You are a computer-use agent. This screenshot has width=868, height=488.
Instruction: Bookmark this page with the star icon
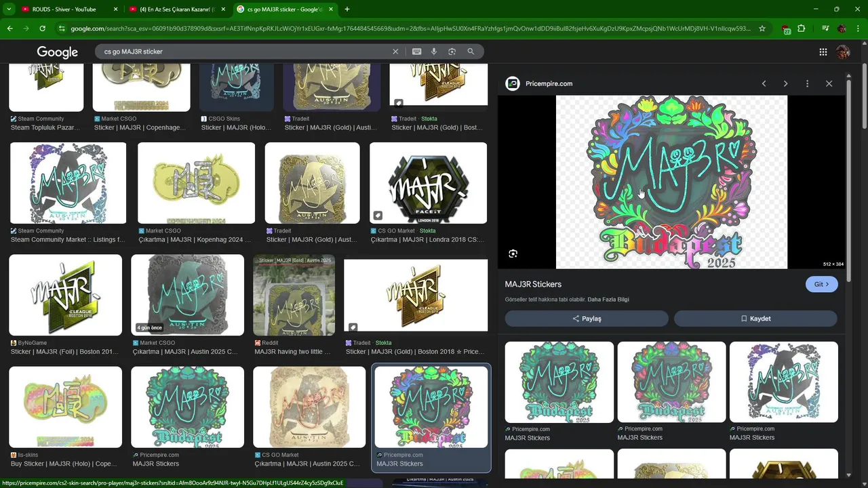[762, 28]
